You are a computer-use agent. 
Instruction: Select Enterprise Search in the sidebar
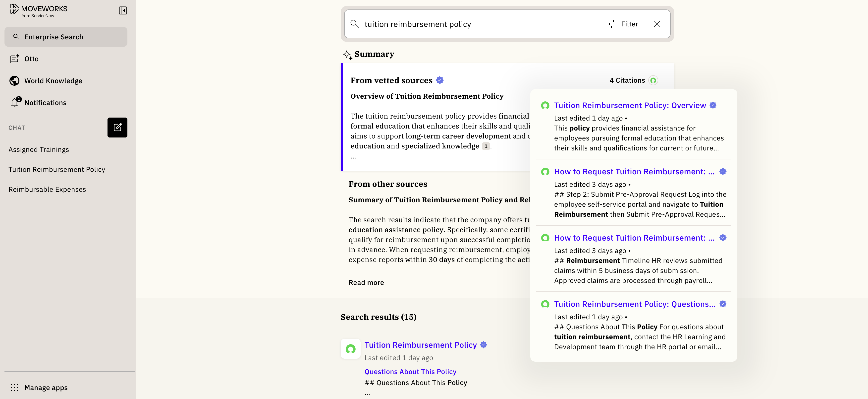pyautogui.click(x=66, y=37)
